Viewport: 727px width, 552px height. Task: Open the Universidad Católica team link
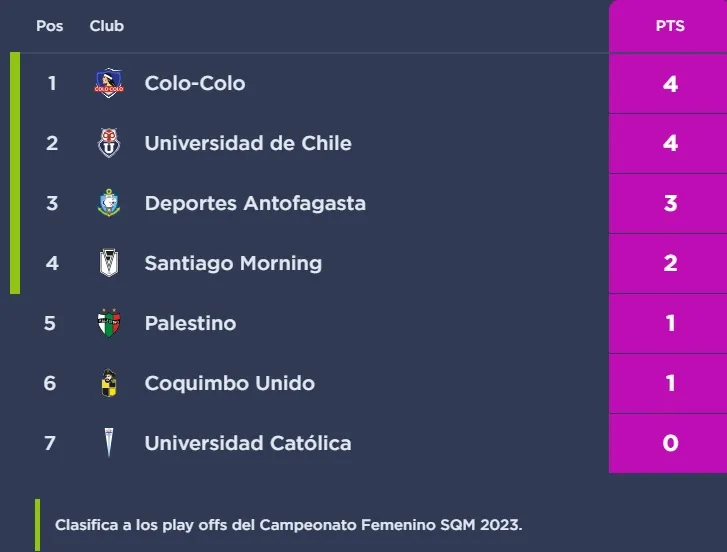pos(247,443)
